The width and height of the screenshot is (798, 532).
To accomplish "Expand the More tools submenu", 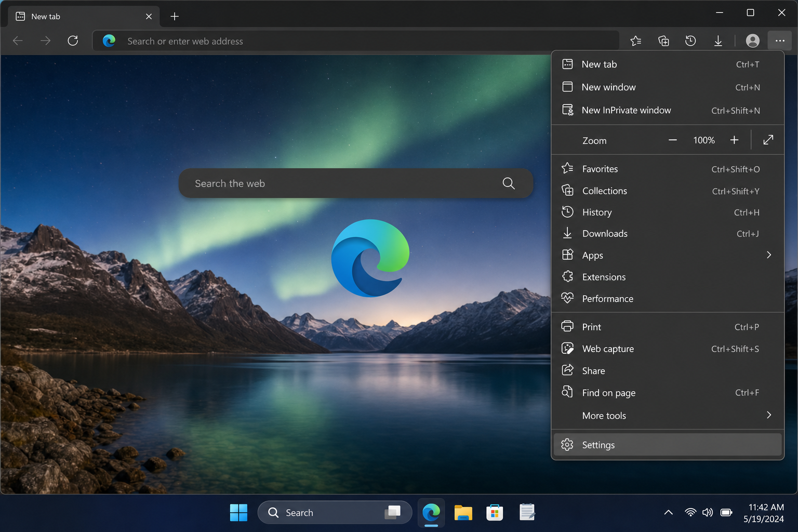I will pos(668,415).
